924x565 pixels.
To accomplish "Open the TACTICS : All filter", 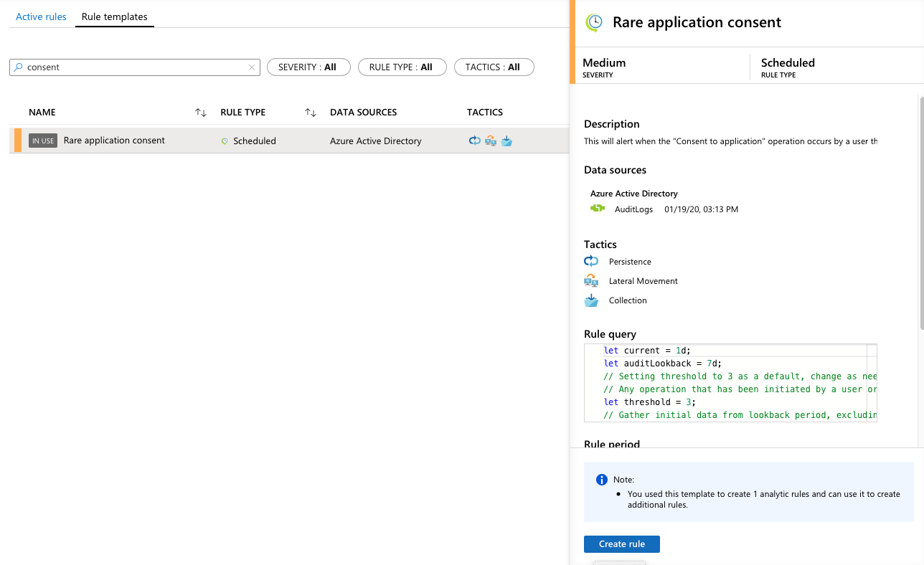I will coord(494,67).
